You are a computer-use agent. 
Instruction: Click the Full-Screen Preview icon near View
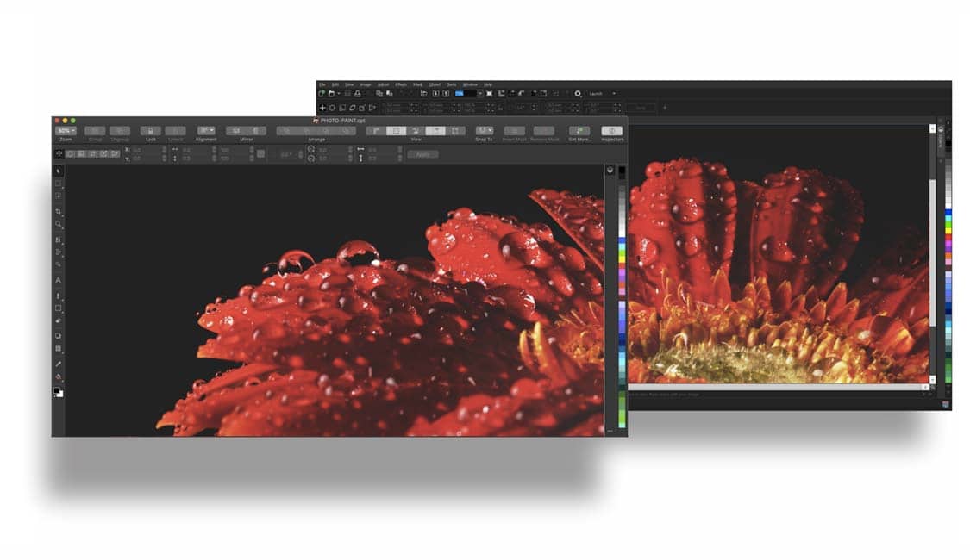[x=436, y=130]
